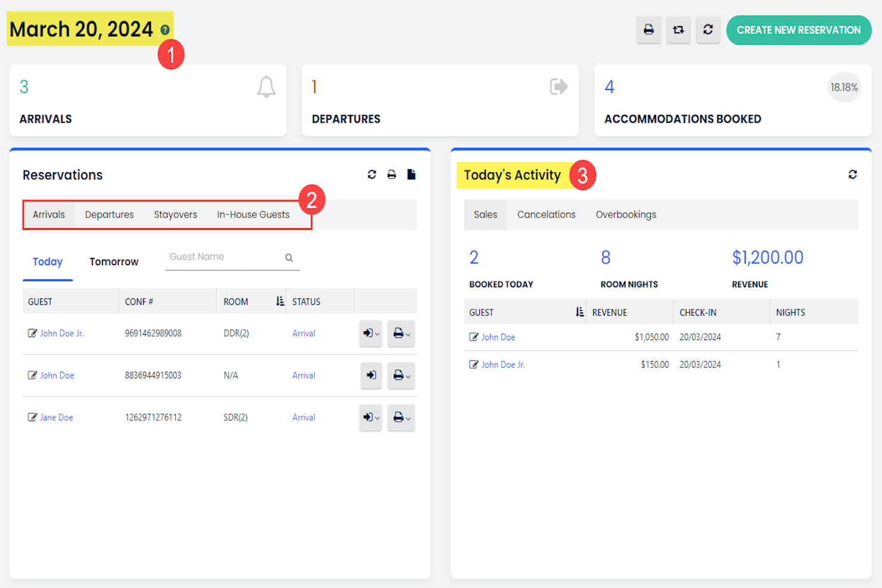Click the departure door icon on Departures card

558,86
